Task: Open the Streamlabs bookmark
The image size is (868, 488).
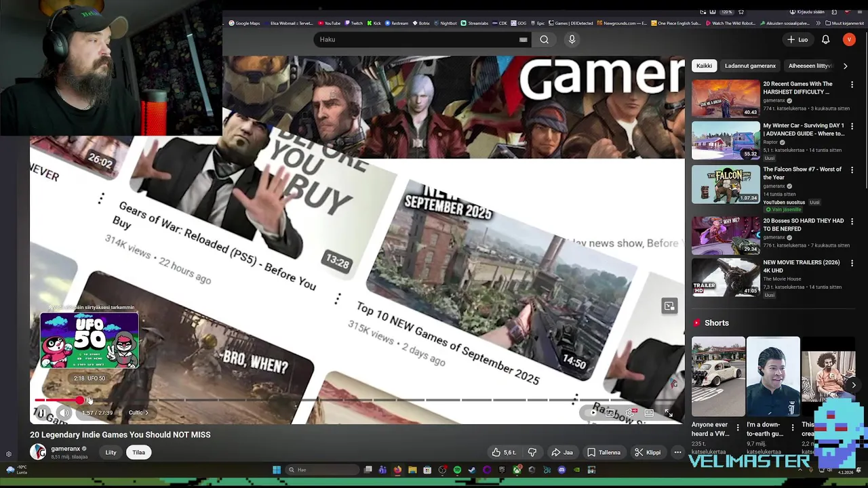Action: click(x=474, y=23)
